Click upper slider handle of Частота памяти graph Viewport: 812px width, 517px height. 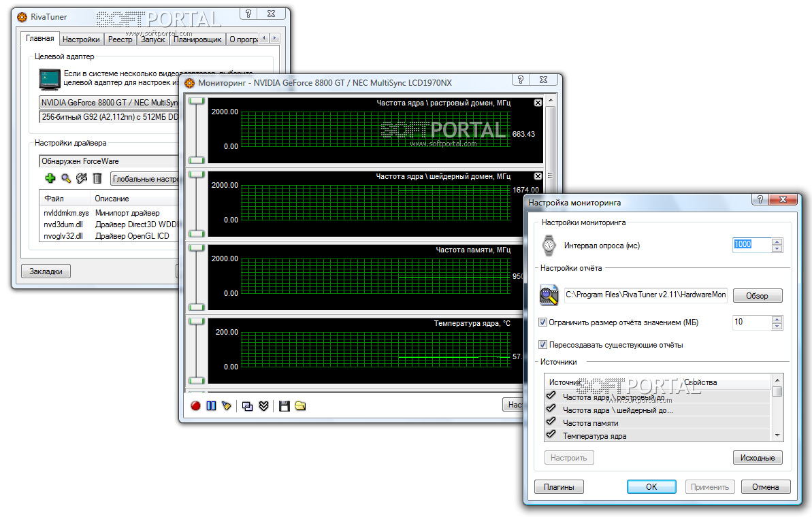[x=196, y=248]
